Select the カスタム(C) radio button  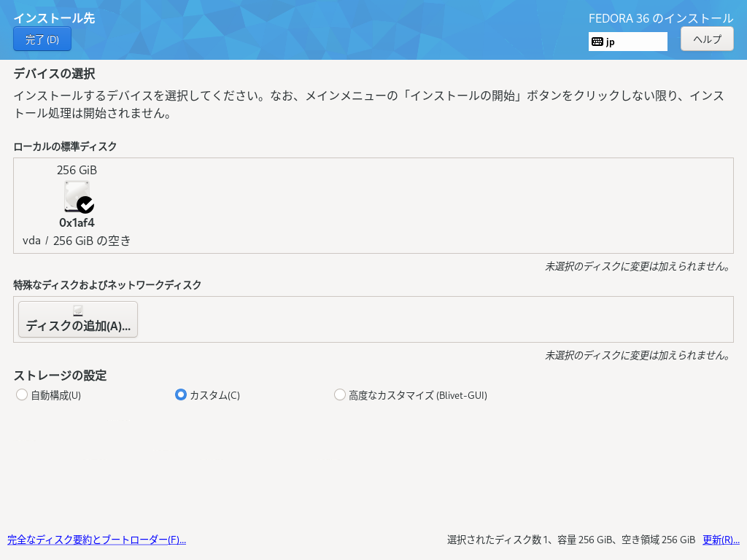point(181,394)
